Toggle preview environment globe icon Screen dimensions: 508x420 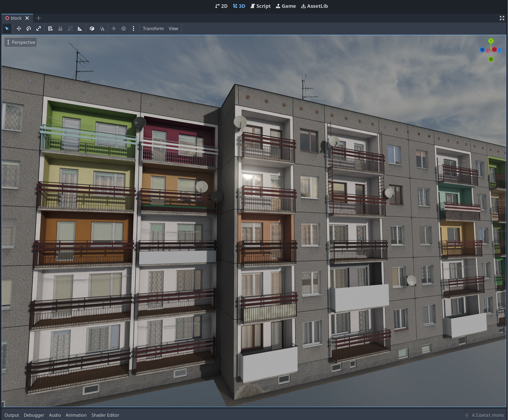pos(124,29)
